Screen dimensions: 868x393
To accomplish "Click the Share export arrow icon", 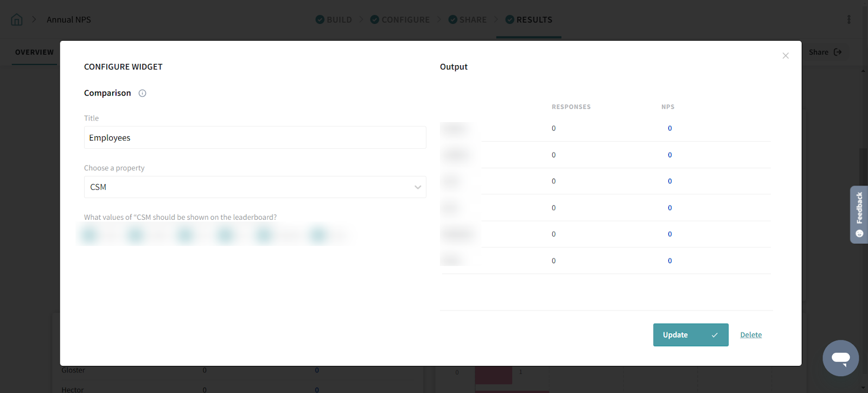I will tap(838, 52).
